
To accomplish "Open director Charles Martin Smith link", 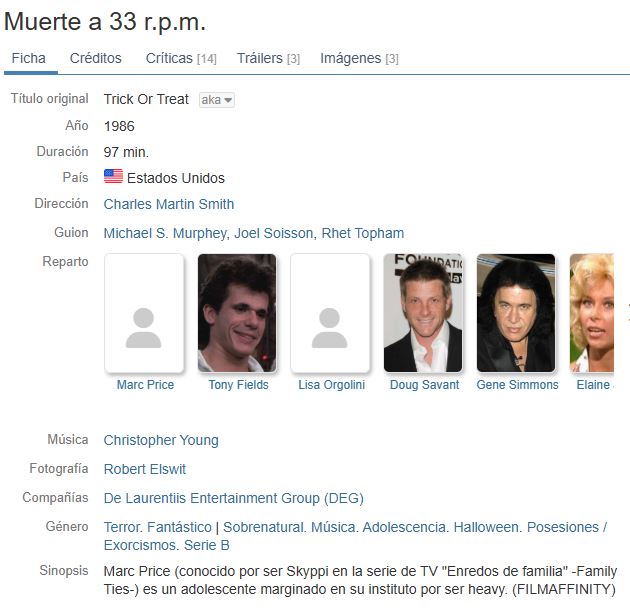I will (169, 204).
